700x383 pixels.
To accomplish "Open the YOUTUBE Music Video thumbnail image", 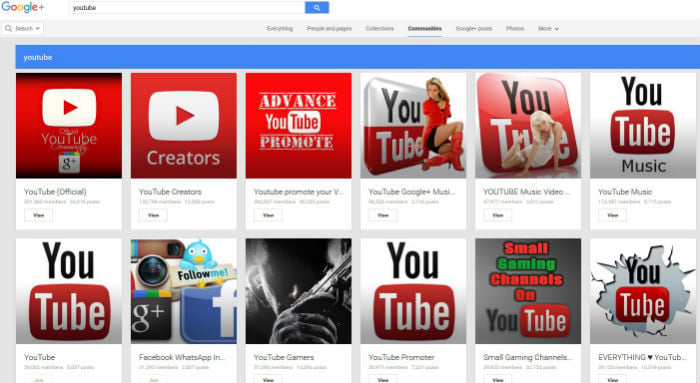I will pyautogui.click(x=528, y=125).
